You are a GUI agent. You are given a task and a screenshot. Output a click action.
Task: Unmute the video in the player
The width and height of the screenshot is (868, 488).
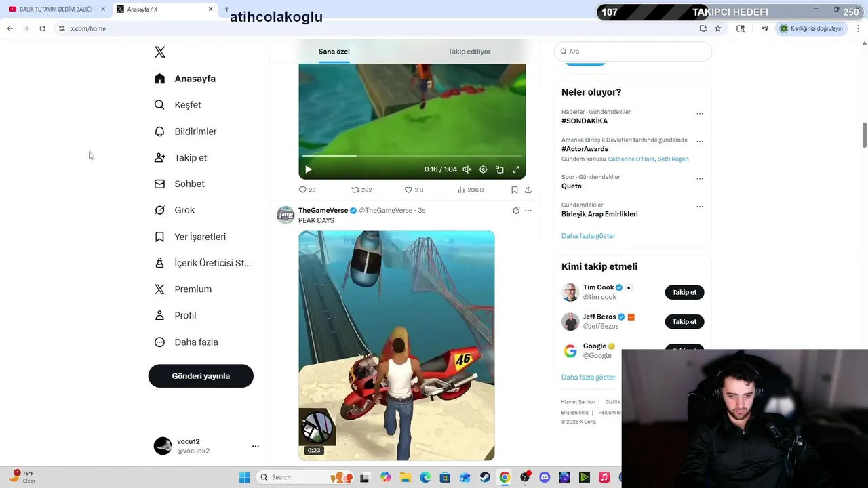point(467,169)
